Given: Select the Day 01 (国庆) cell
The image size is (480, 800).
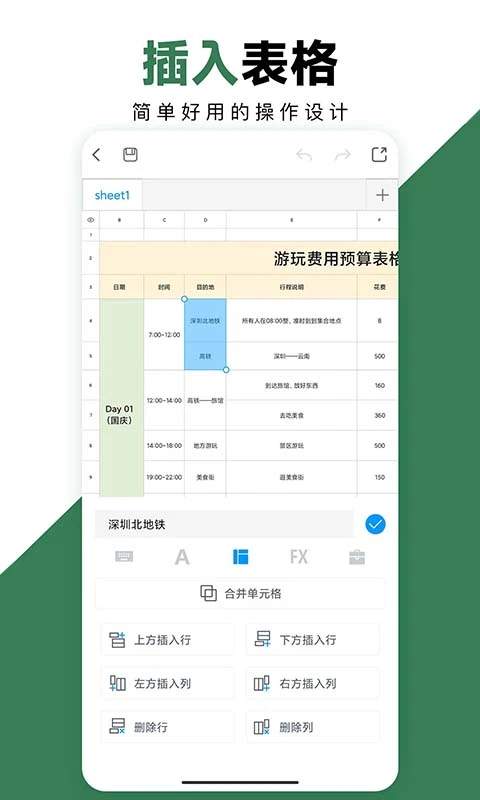Looking at the screenshot, I should point(121,398).
